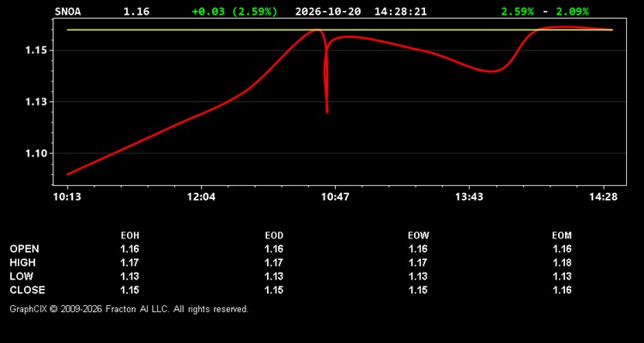Click the EOM HIGH value 1.18
The height and width of the screenshot is (343, 644).
562,262
